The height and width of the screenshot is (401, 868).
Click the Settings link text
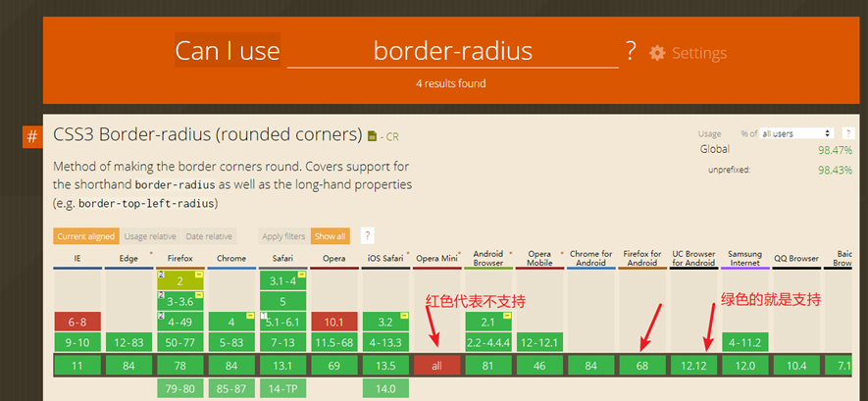[699, 53]
